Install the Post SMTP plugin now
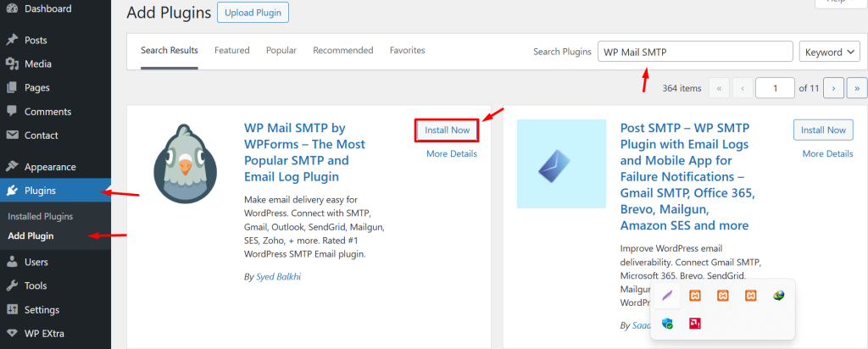 pyautogui.click(x=823, y=130)
